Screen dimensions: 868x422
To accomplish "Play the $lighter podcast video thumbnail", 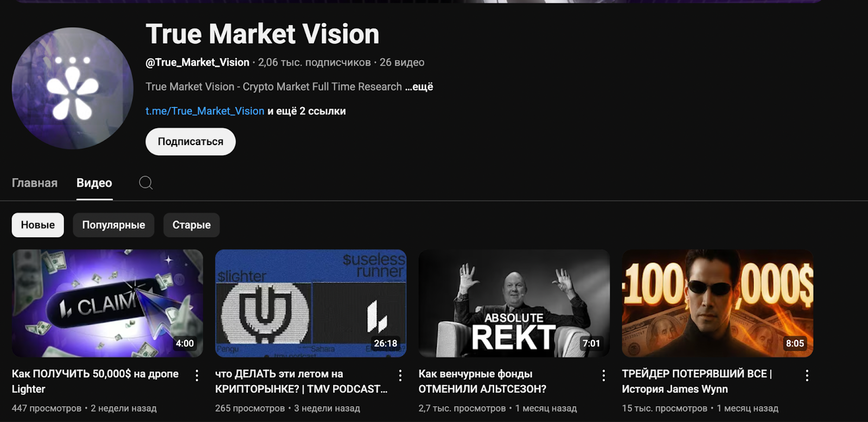I will [x=311, y=303].
